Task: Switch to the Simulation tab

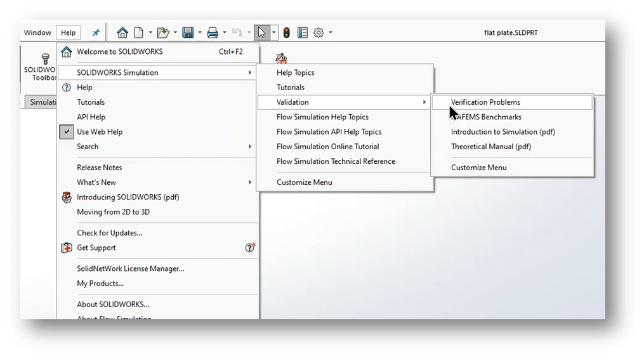Action: [41, 102]
